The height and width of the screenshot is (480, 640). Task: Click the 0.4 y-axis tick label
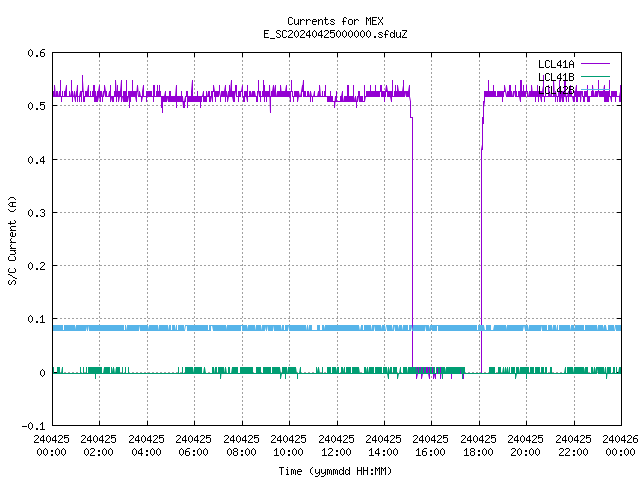click(x=36, y=160)
